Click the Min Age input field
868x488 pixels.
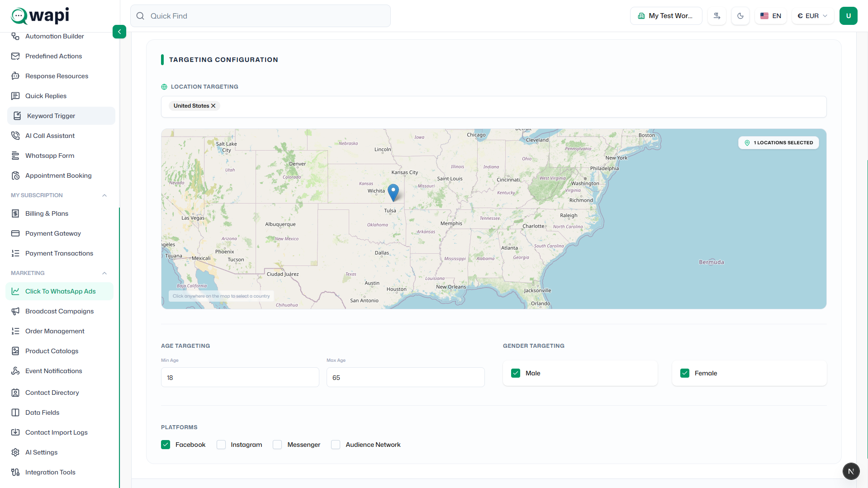click(240, 377)
